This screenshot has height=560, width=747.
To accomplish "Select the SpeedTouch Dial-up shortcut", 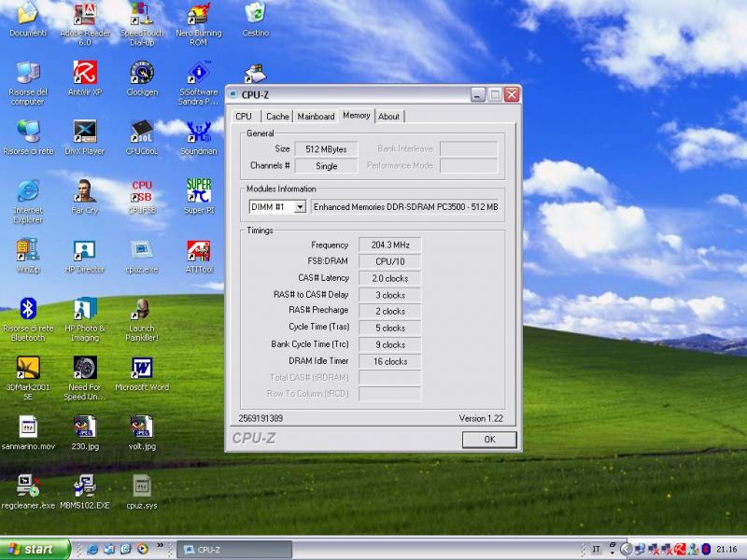I will tap(142, 24).
